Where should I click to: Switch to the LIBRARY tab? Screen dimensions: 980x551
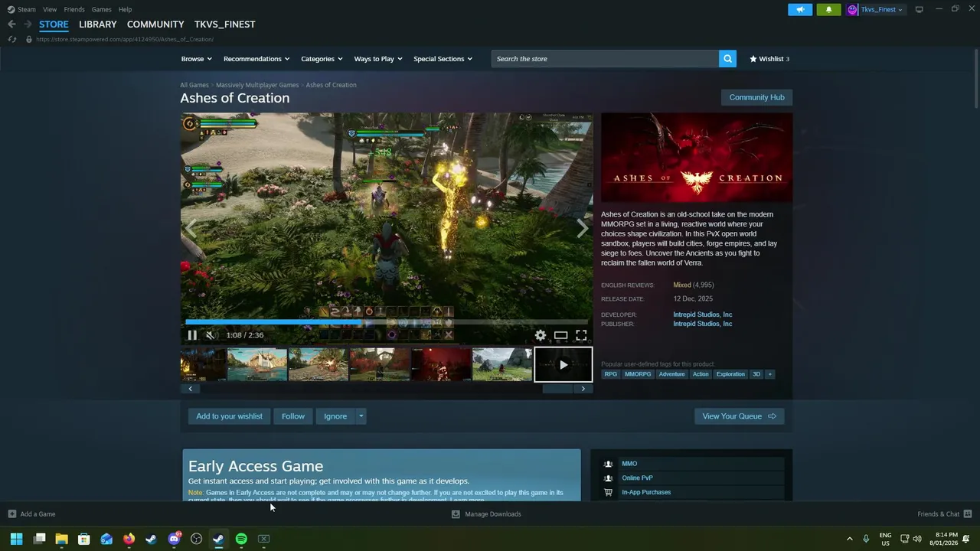[x=98, y=24]
